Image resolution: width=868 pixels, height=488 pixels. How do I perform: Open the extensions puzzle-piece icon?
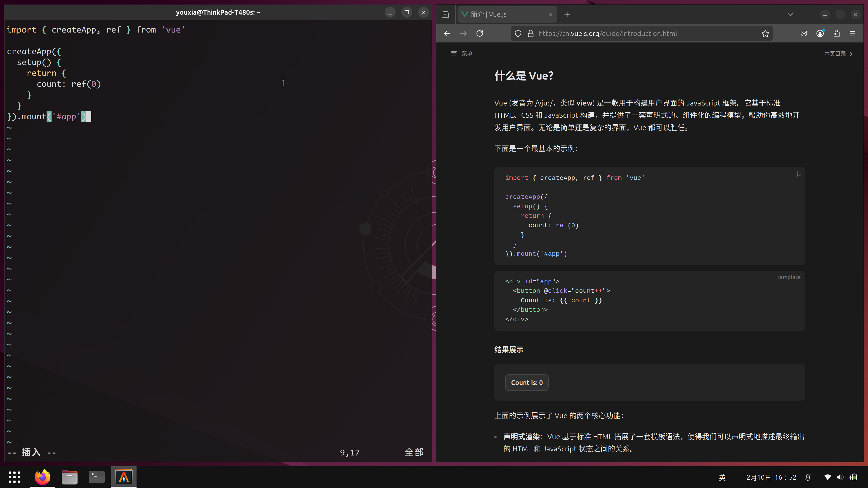tap(837, 33)
